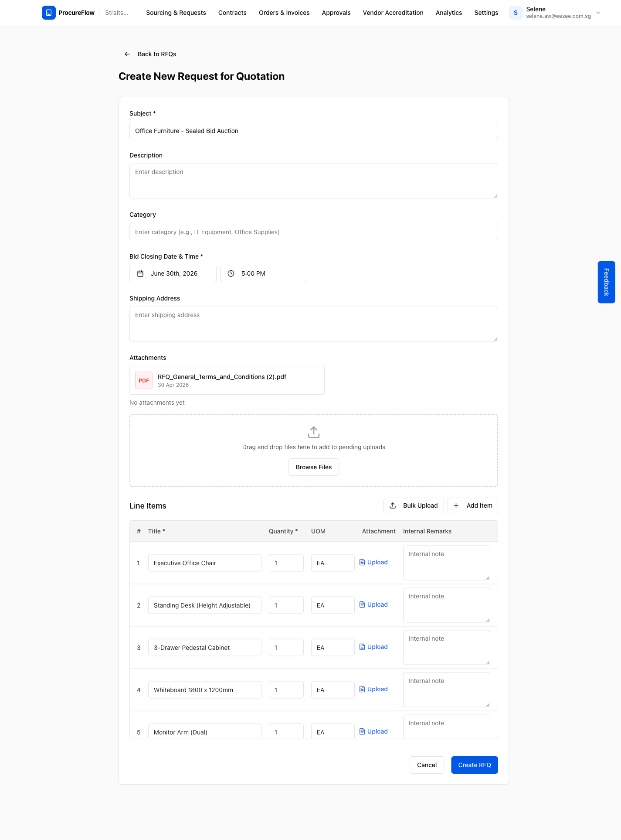
Task: Click the Standing Desk title field
Action: [205, 605]
